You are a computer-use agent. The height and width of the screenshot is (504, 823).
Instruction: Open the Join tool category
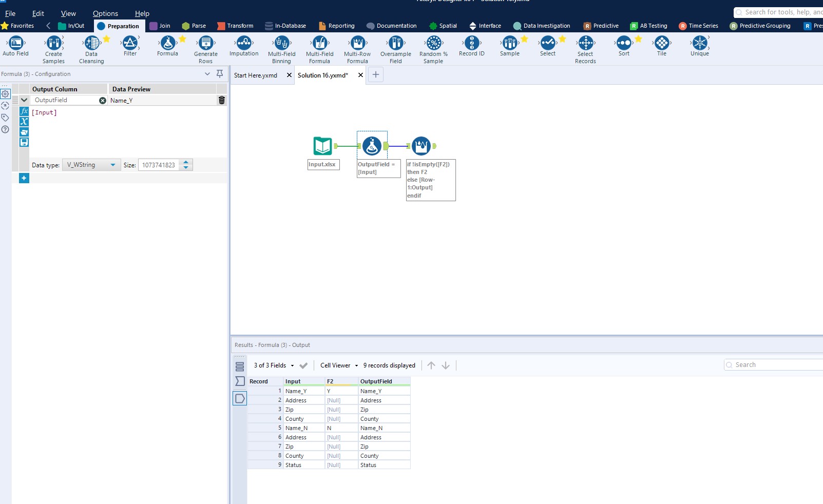pos(160,26)
